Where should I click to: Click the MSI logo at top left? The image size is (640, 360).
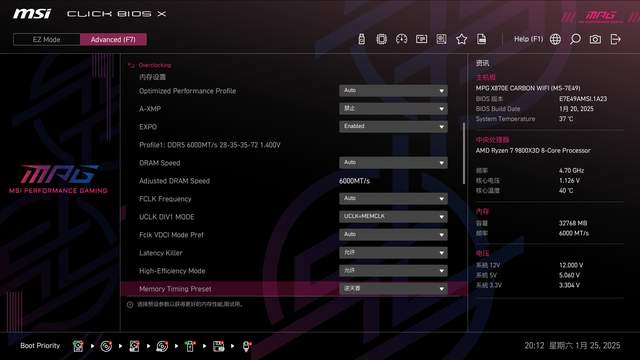point(32,14)
